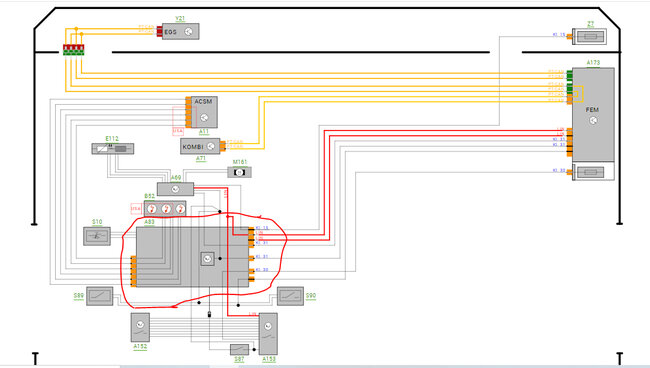650x368 pixels.
Task: Open the S89 component label
Action: (x=79, y=296)
